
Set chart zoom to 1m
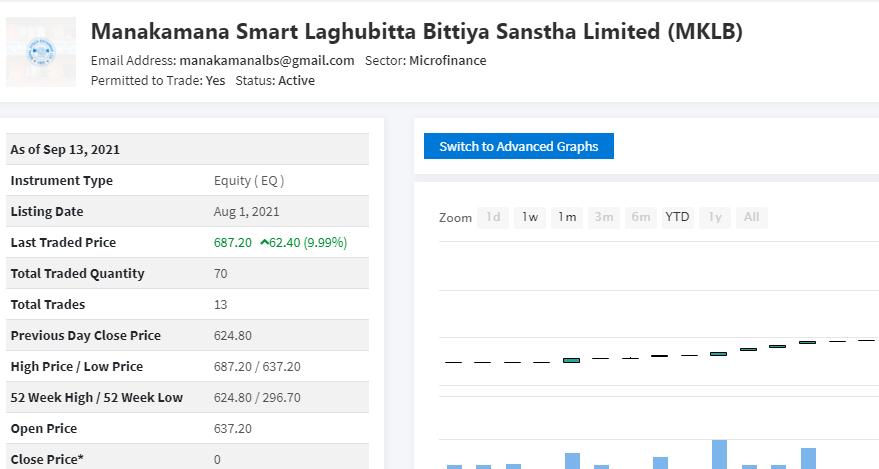tap(567, 217)
